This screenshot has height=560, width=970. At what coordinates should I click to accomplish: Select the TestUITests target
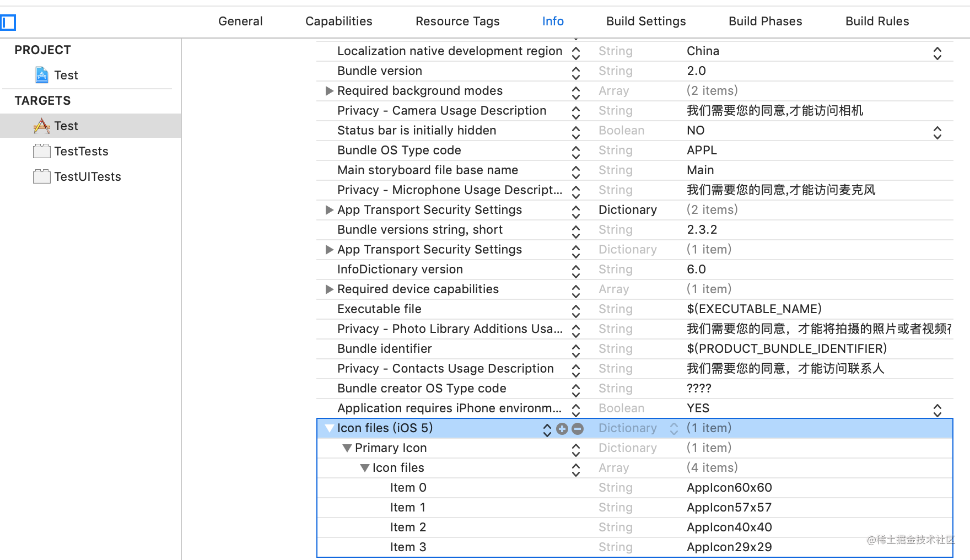pyautogui.click(x=87, y=176)
